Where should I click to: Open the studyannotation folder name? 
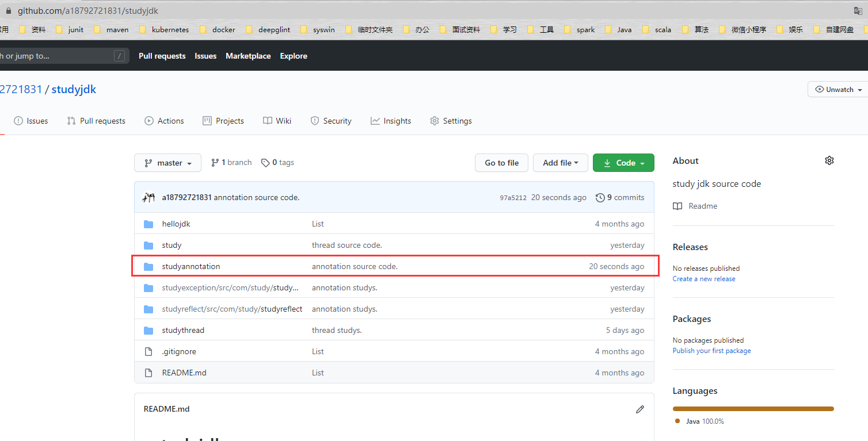[191, 267]
